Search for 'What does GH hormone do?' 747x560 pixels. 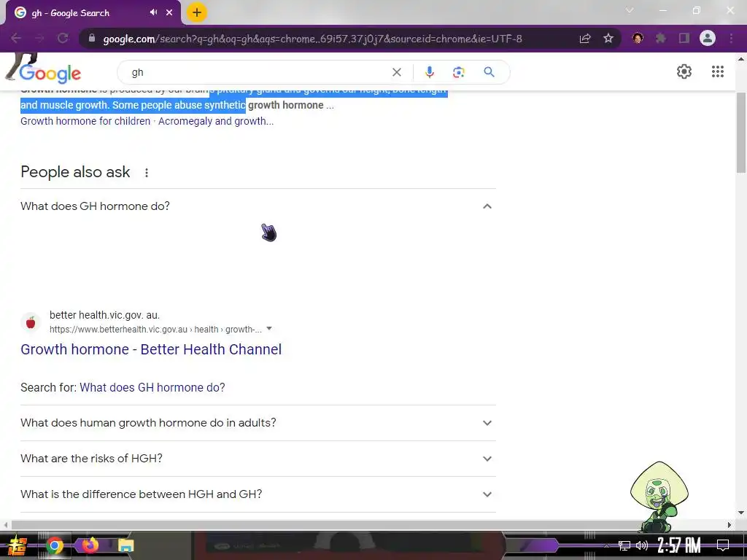click(x=152, y=387)
